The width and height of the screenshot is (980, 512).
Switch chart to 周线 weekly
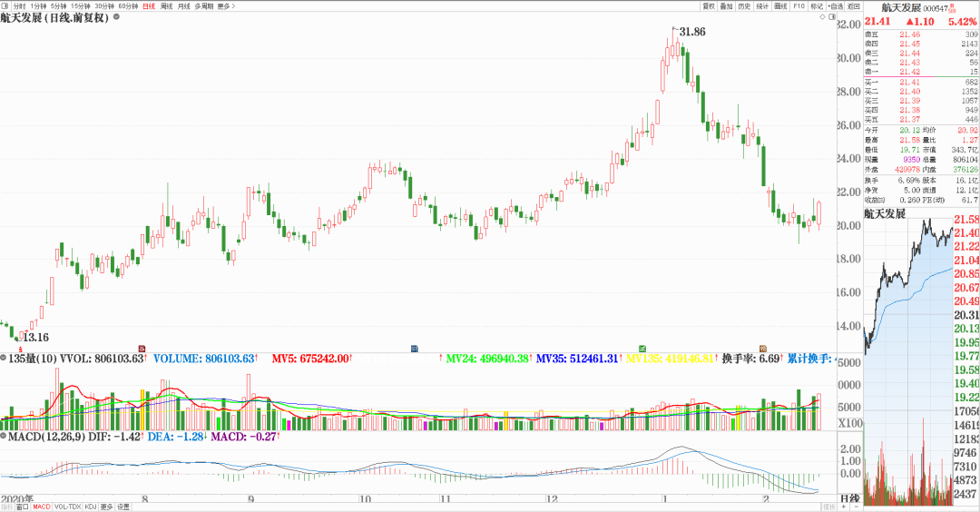coord(166,6)
